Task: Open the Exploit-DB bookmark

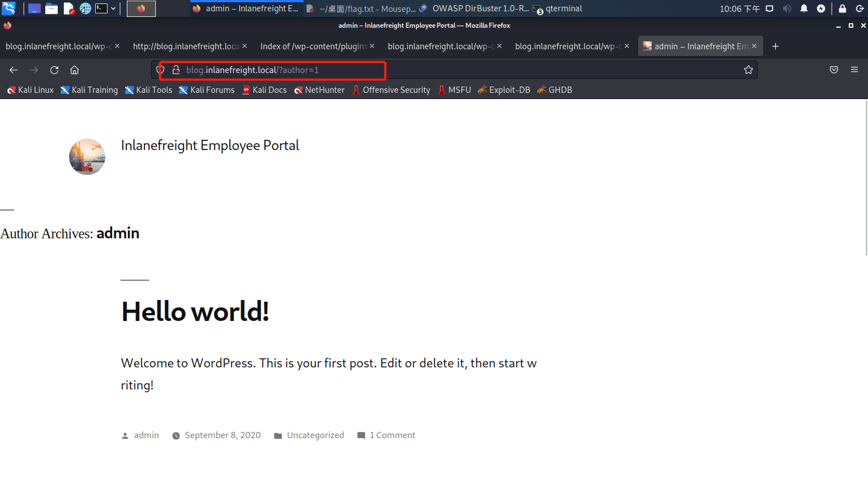Action: coord(504,90)
